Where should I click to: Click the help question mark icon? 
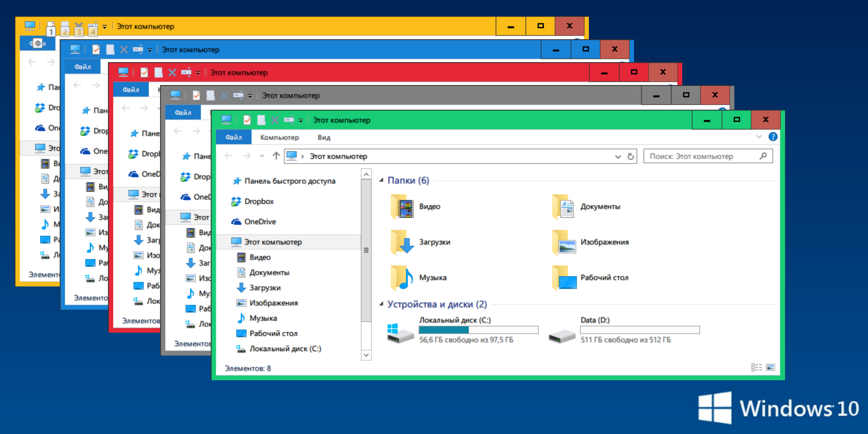click(x=773, y=137)
